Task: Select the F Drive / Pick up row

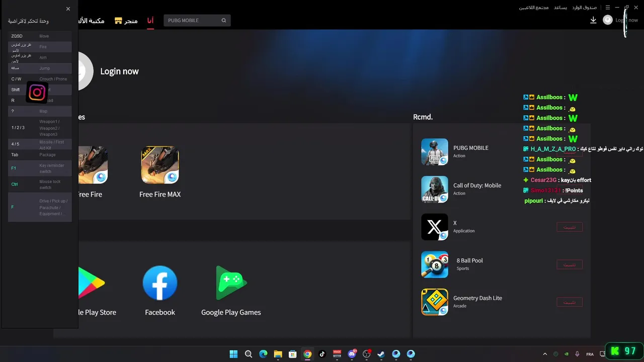Action: [40, 207]
